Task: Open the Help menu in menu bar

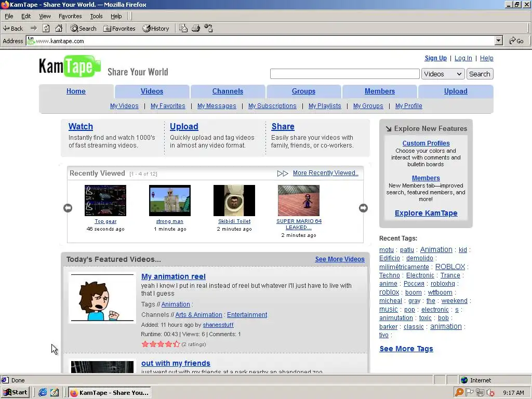Action: point(116,16)
